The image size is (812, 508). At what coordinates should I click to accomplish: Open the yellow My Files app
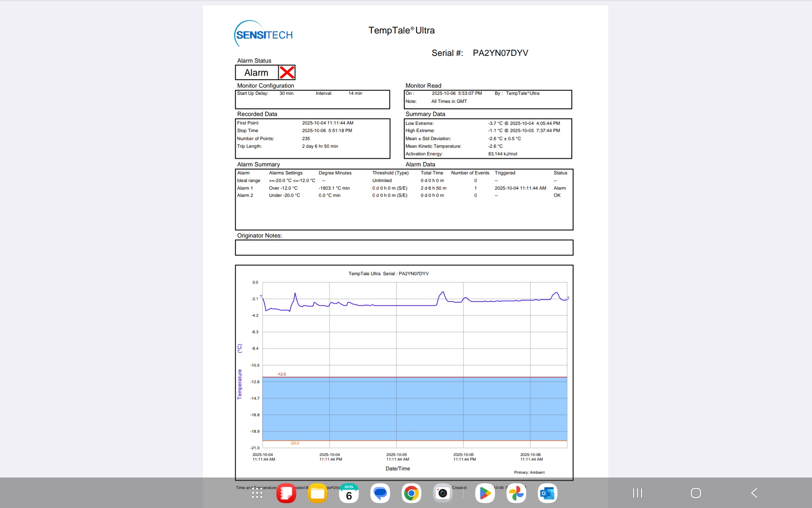[318, 493]
